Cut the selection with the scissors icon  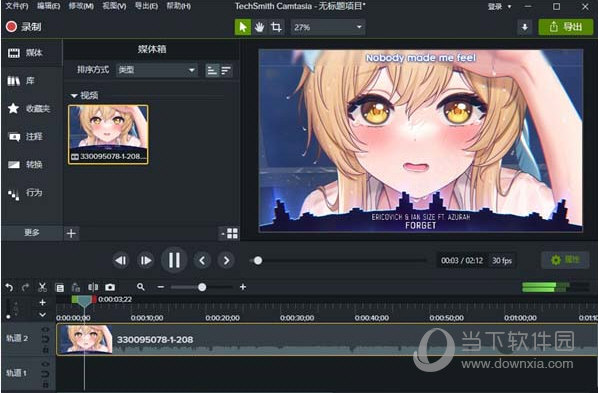(42, 287)
